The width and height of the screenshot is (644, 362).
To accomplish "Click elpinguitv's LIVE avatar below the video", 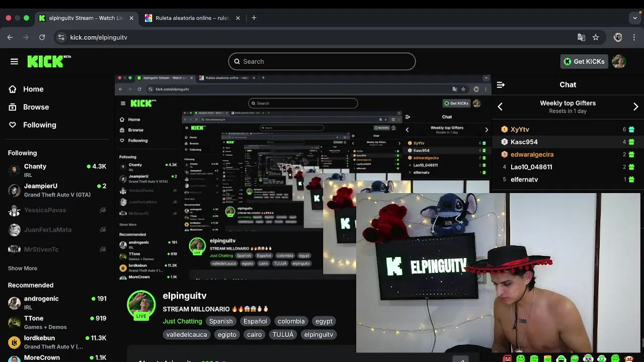I will [141, 305].
